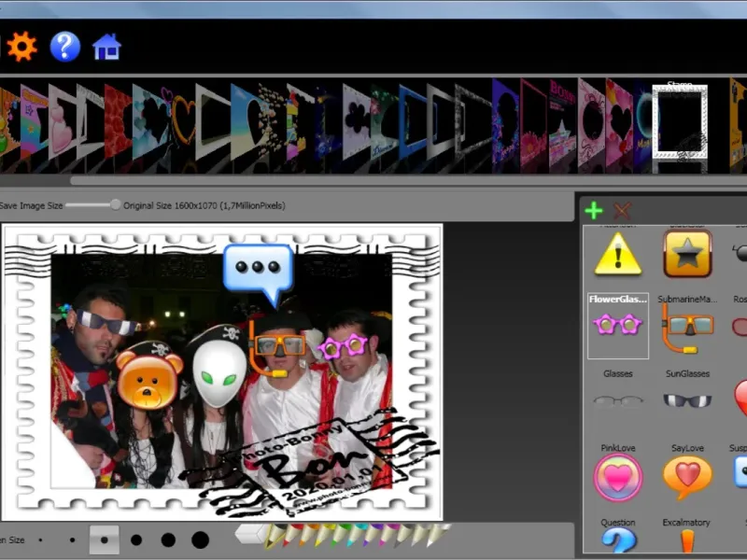Viewport: 747px width, 560px height.
Task: Choose the SayLove speech bubble sticker
Action: (x=687, y=476)
